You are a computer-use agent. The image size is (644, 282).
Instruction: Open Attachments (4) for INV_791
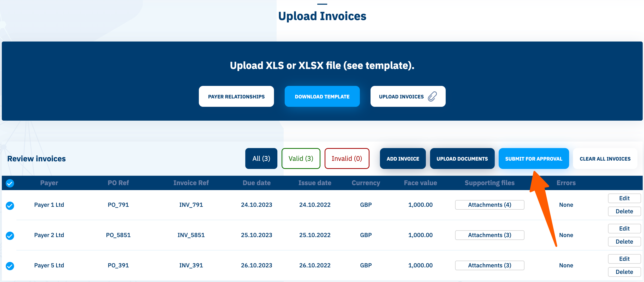pos(490,205)
